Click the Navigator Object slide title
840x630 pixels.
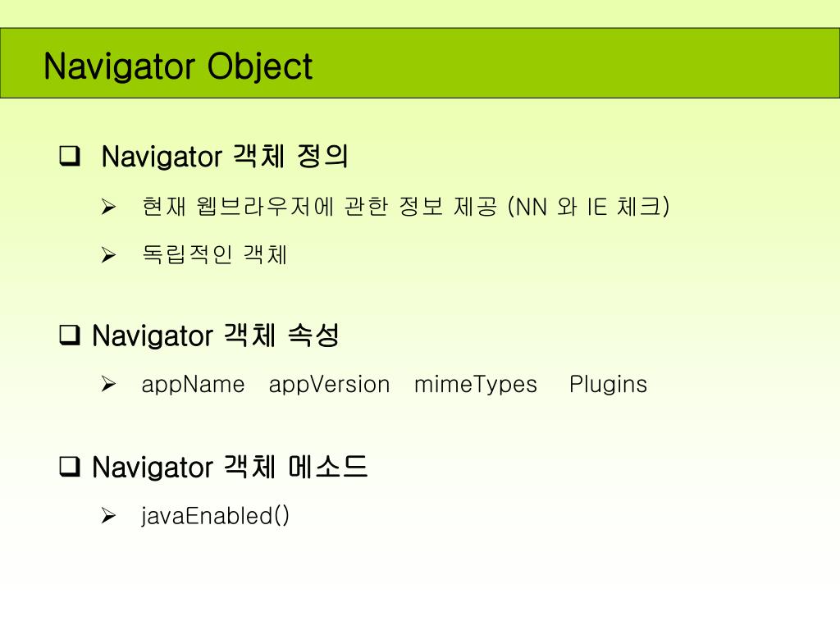click(178, 67)
